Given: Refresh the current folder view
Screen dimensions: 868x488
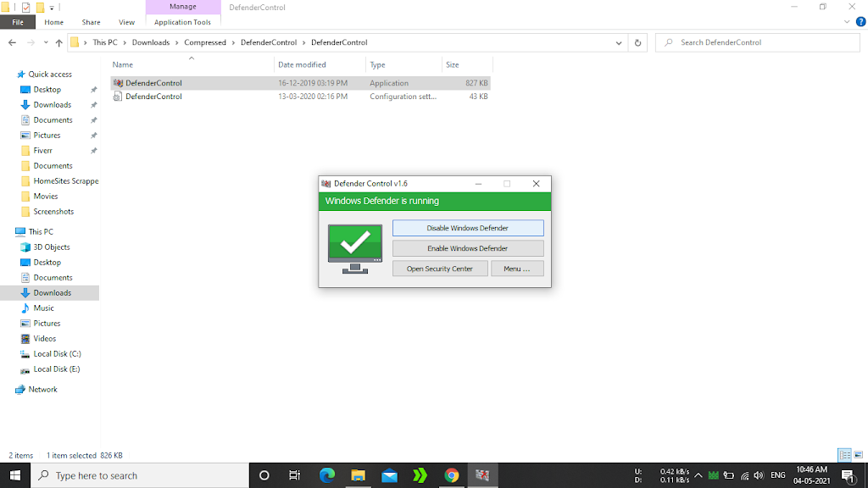Looking at the screenshot, I should 638,42.
